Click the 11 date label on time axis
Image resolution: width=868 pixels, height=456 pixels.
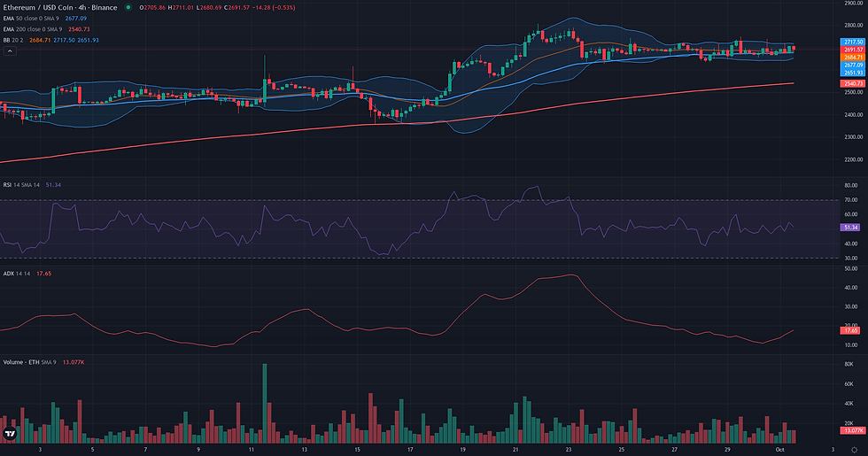[252, 450]
